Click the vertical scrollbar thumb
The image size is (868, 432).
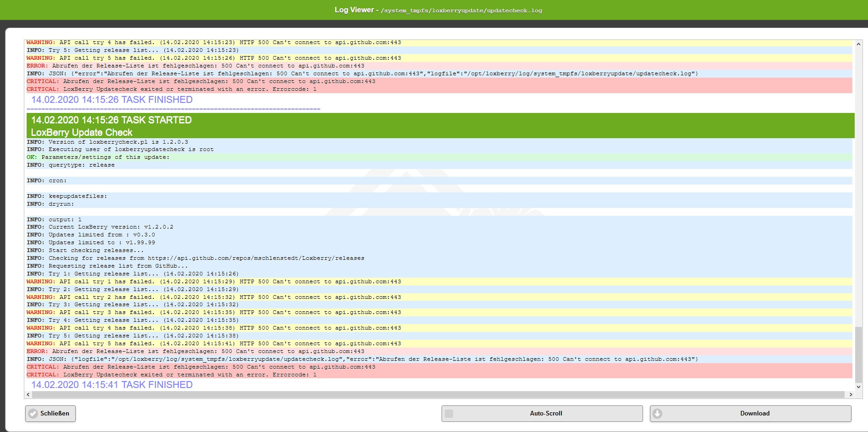tap(858, 354)
